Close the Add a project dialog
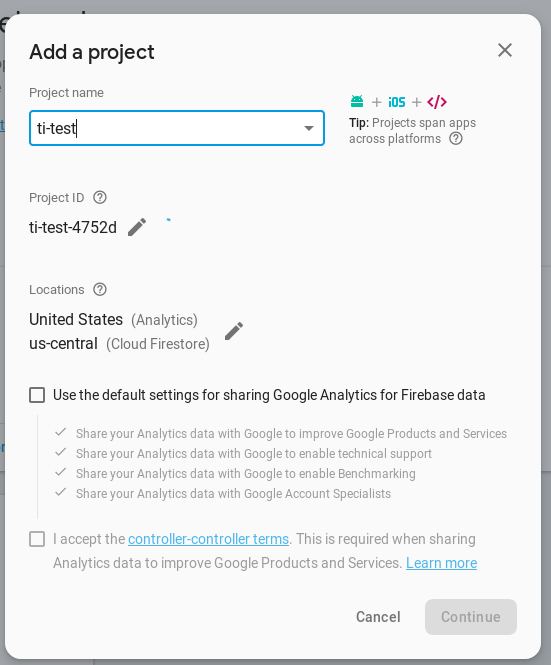Image resolution: width=551 pixels, height=665 pixels. [505, 50]
